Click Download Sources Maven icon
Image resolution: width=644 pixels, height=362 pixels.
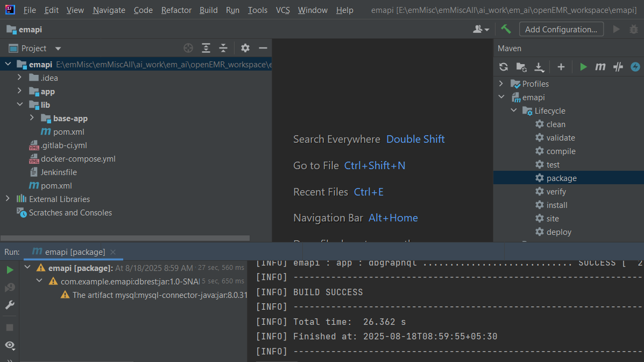pos(539,67)
